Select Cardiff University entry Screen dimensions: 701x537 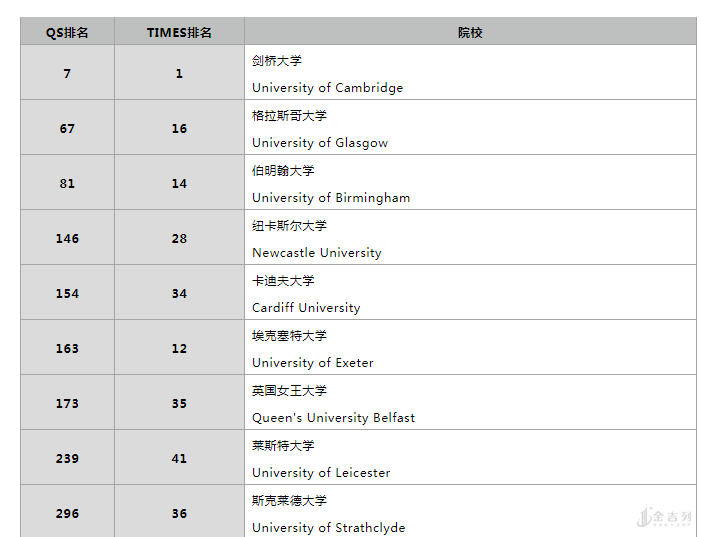tap(306, 308)
